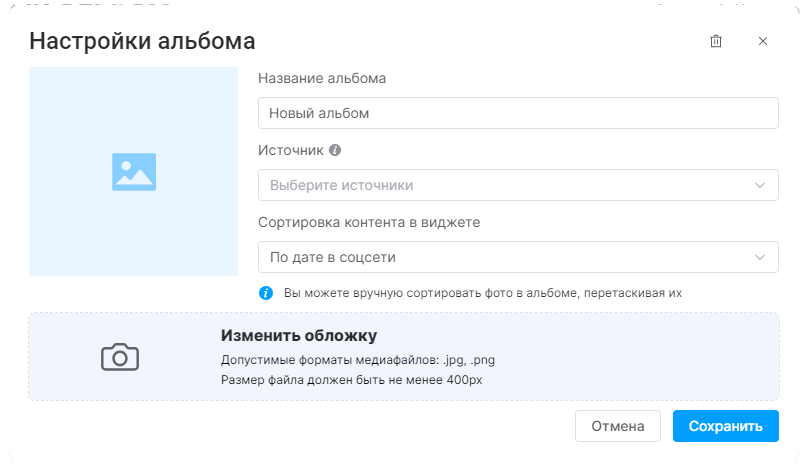Click the Название альбома label
The height and width of the screenshot is (476, 808).
point(322,78)
